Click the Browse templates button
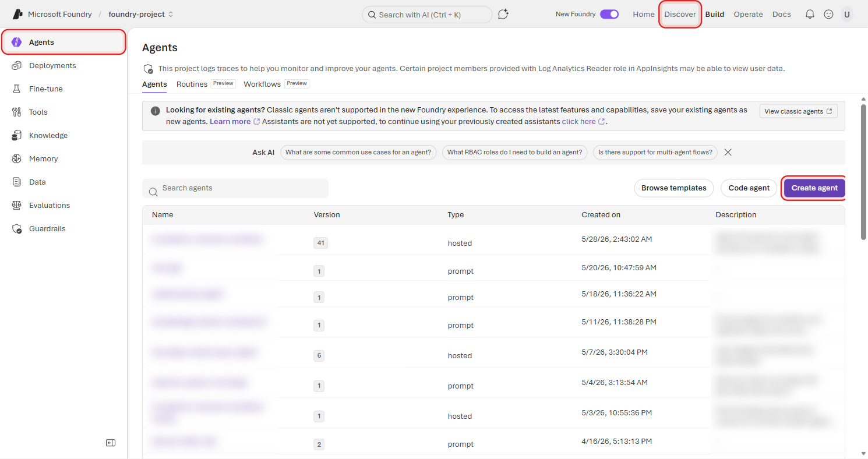 [x=673, y=188]
